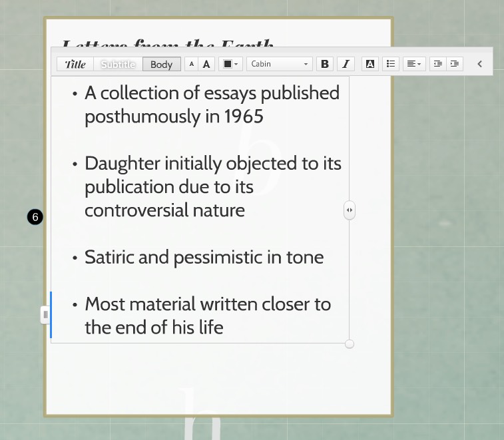Increase the text indent
504x440 pixels.
click(454, 65)
